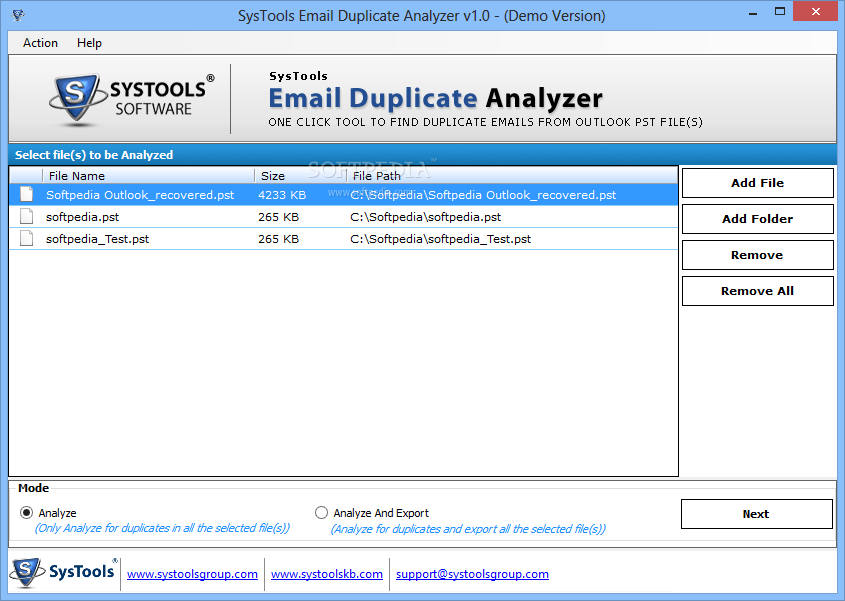This screenshot has width=845, height=601.
Task: Click the Remove All button
Action: (x=757, y=291)
